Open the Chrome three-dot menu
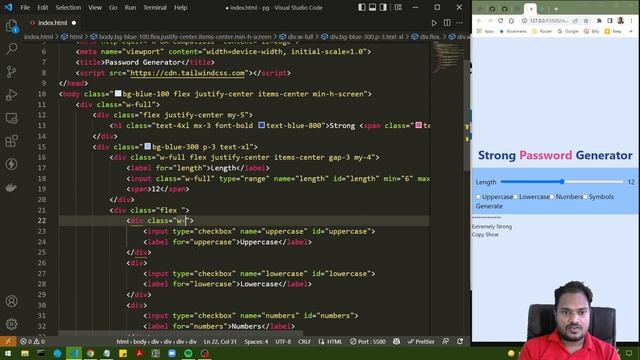This screenshot has width=640, height=360. 631,20
